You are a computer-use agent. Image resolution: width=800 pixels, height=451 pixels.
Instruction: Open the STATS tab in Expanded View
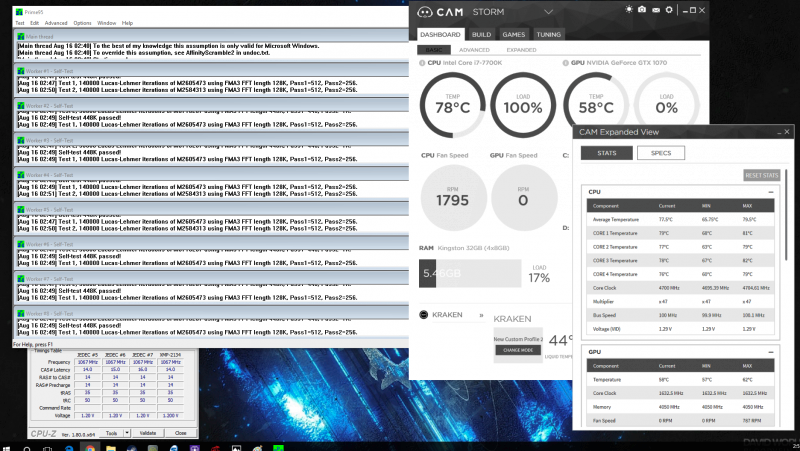point(607,153)
